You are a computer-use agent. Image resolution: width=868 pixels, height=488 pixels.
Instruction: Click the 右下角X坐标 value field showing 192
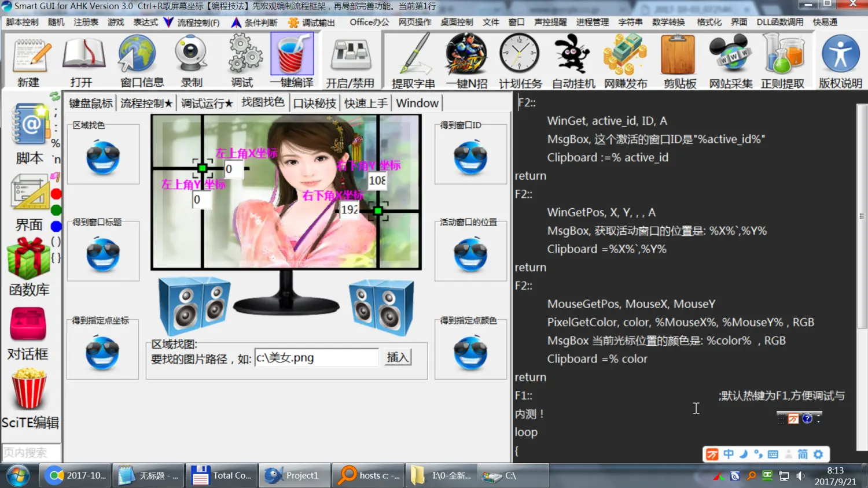coord(350,209)
